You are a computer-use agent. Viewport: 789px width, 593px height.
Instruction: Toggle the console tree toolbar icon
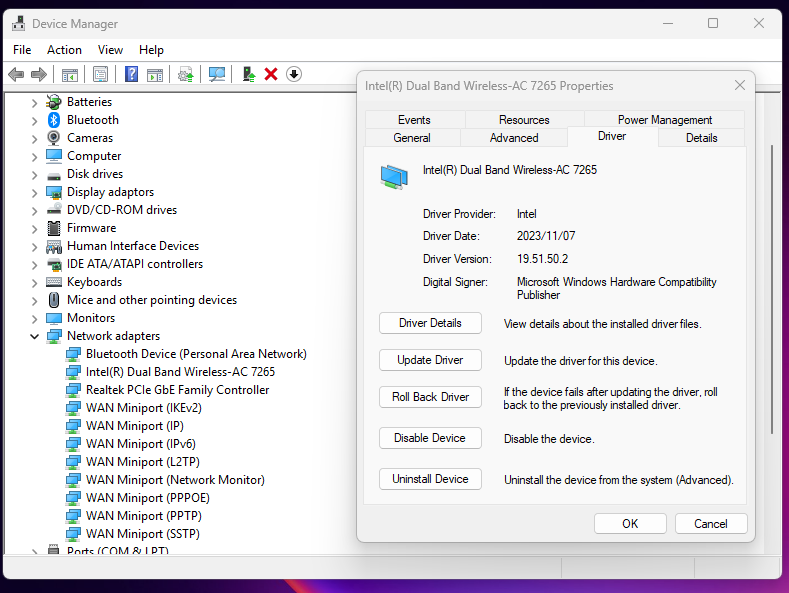coord(70,75)
